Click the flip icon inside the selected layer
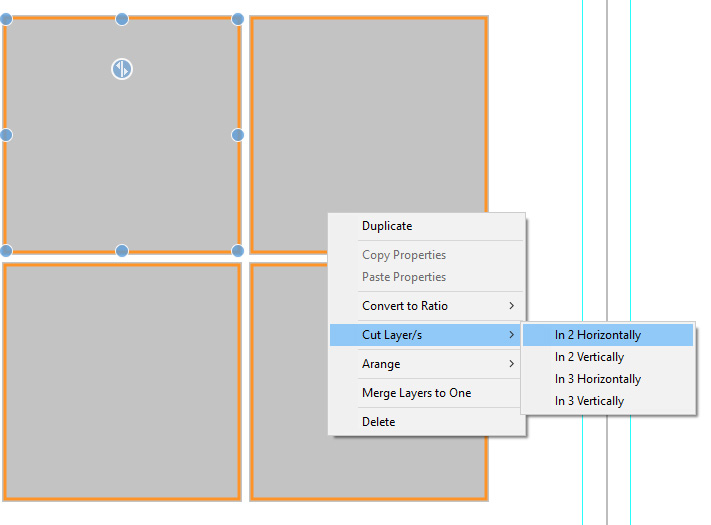Viewport: 711px width, 525px height. click(x=122, y=69)
